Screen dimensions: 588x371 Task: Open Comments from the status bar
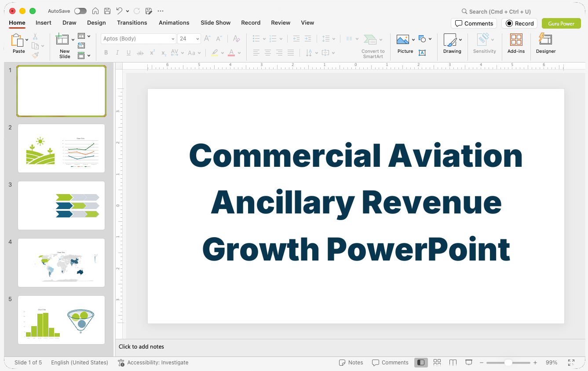[390, 363]
